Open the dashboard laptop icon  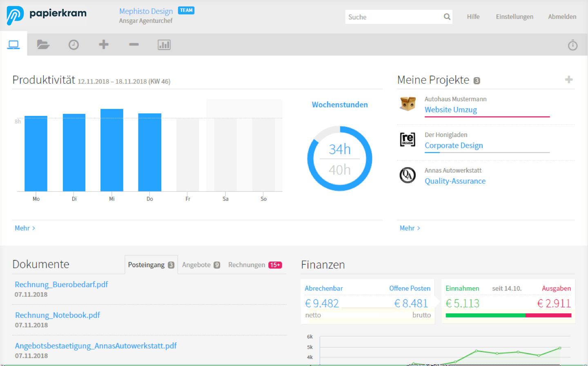13,44
